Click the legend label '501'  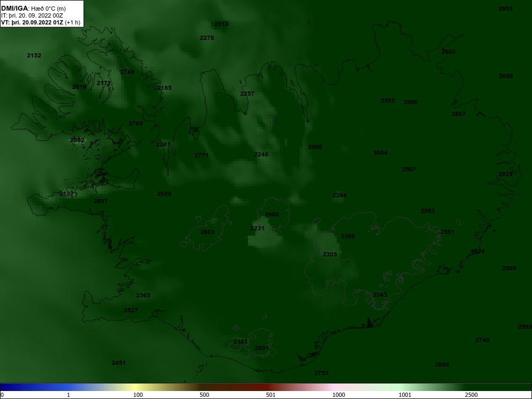click(271, 395)
